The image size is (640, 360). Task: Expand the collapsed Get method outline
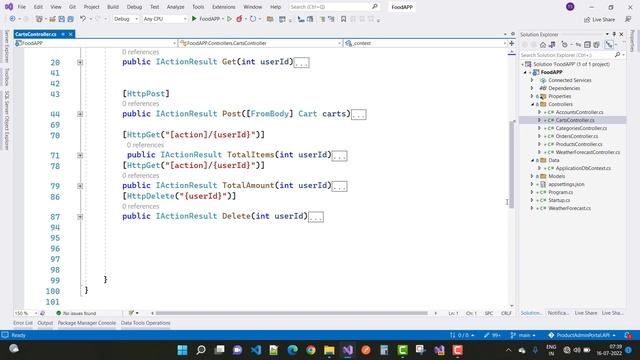pos(80,62)
